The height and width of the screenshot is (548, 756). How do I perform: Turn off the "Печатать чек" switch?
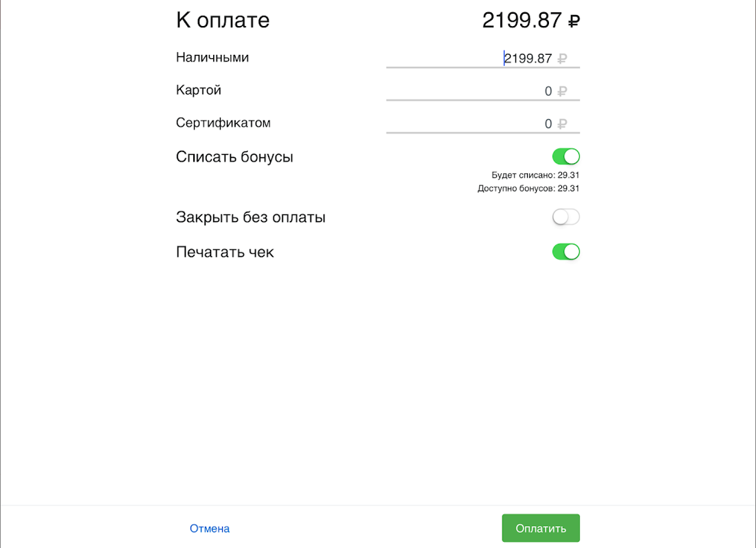pyautogui.click(x=566, y=252)
